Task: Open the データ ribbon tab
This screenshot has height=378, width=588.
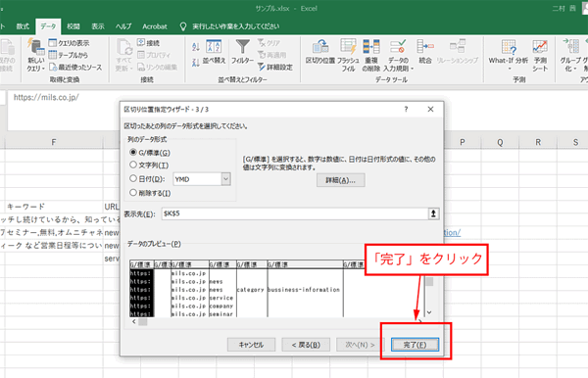Action: [x=48, y=26]
